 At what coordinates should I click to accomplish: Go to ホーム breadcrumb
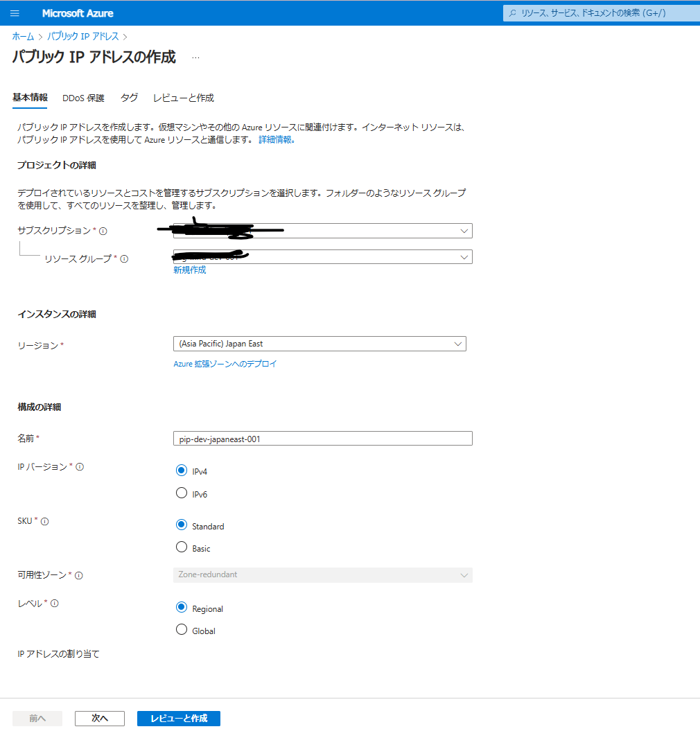point(23,36)
